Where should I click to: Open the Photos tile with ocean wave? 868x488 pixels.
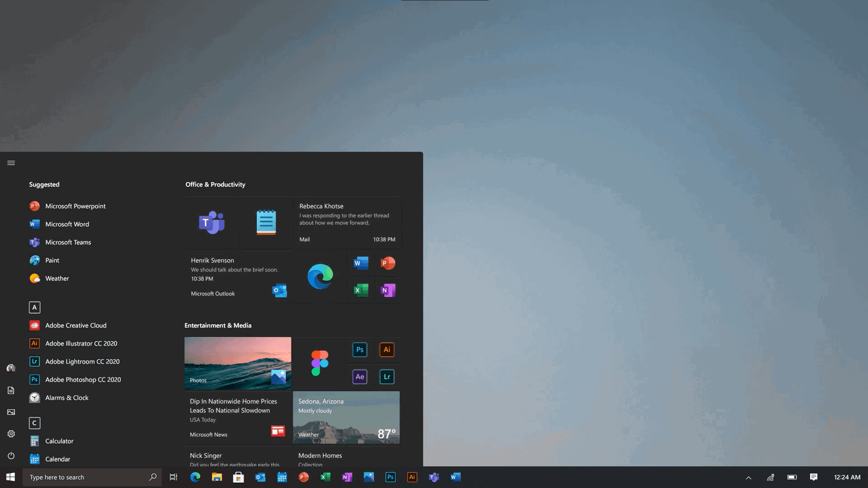point(238,363)
